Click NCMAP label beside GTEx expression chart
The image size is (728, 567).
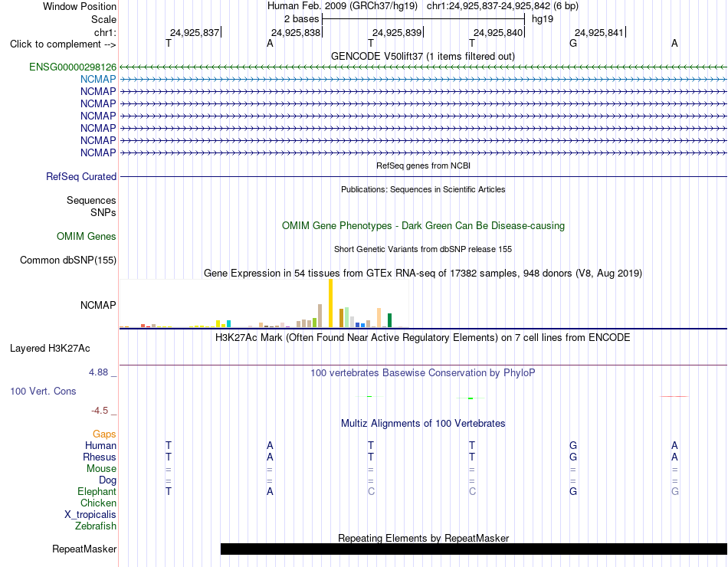[98, 305]
